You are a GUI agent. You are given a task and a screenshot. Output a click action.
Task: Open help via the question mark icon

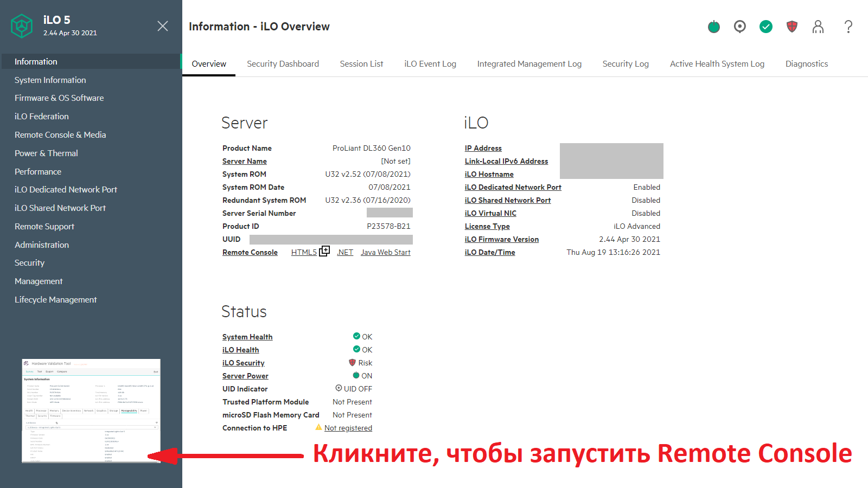[x=848, y=27]
